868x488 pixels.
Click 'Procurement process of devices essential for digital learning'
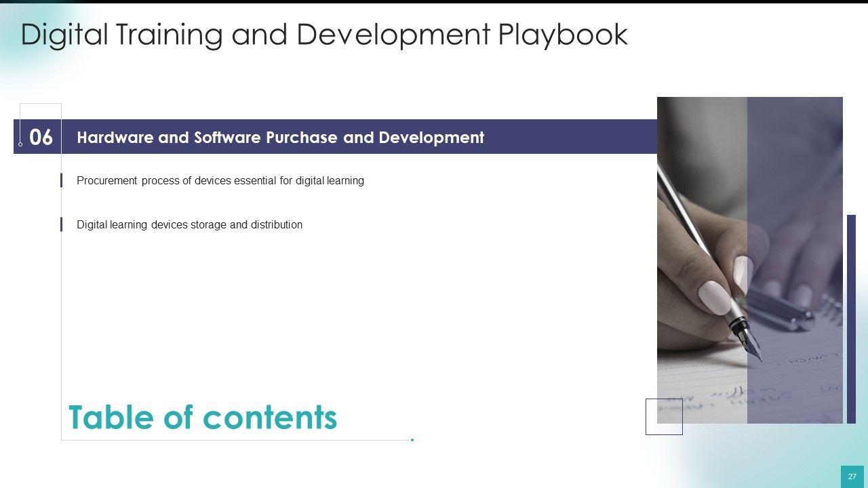(220, 181)
